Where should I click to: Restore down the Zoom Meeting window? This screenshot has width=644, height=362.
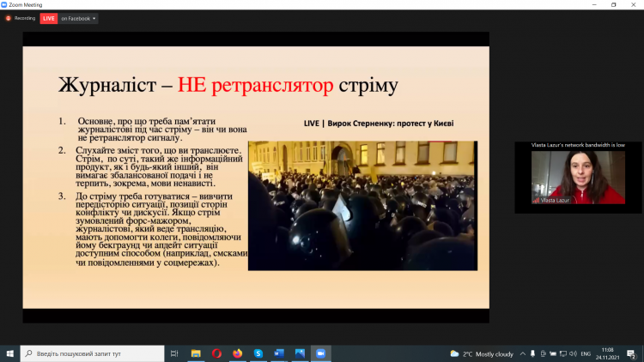tap(614, 5)
